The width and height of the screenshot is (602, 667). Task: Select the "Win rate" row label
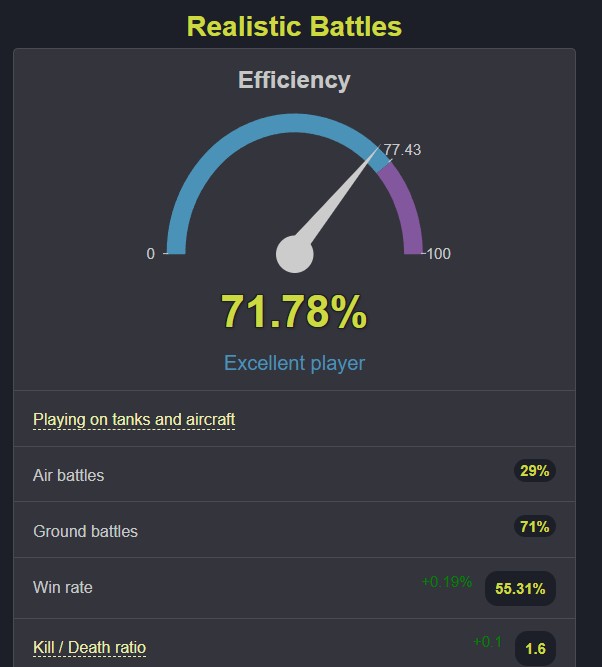[62, 587]
